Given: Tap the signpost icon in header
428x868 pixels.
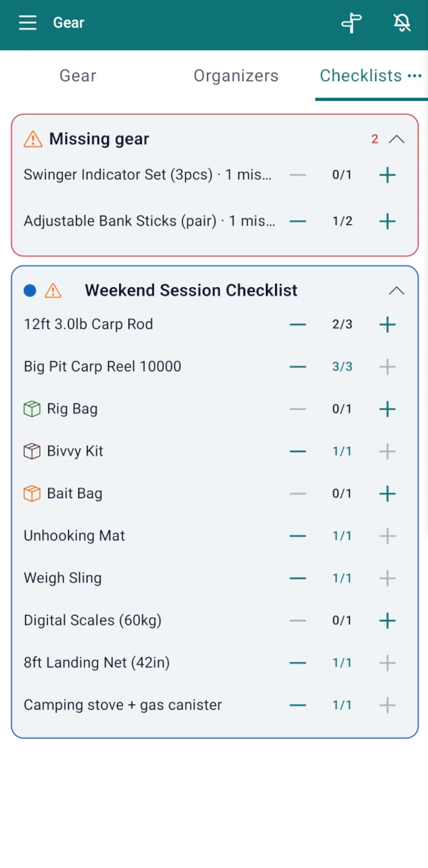Looking at the screenshot, I should click(x=352, y=23).
